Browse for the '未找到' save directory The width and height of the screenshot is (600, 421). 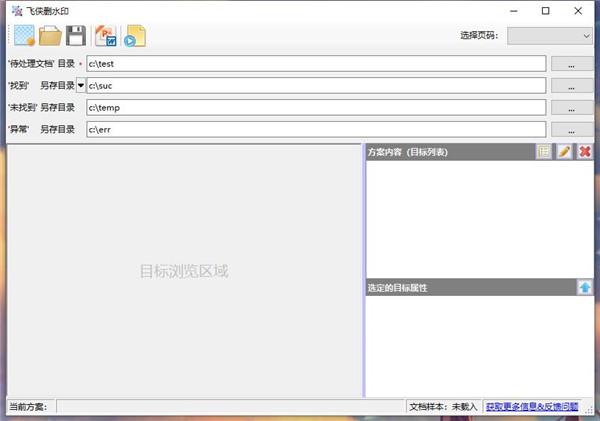571,108
